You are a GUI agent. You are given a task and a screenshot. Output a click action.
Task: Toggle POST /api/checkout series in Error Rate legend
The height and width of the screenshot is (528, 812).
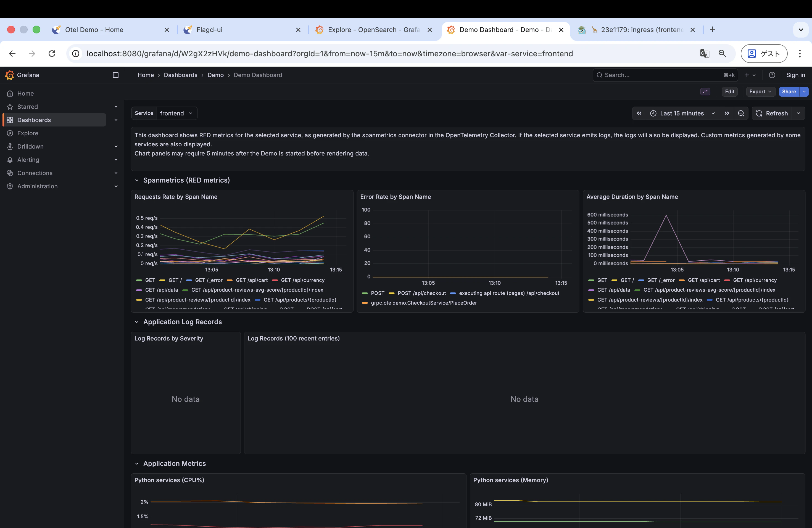(421, 293)
